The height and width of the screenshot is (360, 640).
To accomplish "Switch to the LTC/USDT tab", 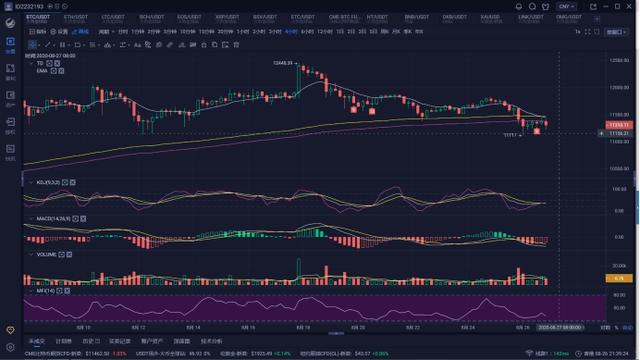I will pos(113,19).
